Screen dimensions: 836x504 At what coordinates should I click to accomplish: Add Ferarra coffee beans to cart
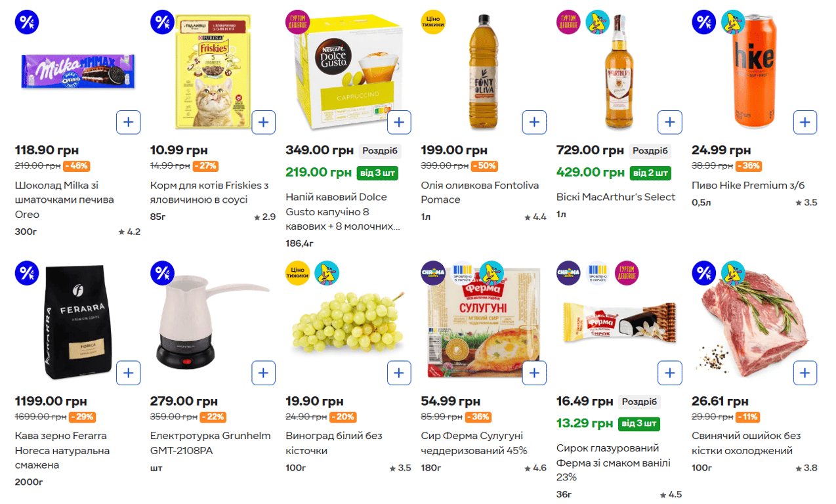[129, 373]
